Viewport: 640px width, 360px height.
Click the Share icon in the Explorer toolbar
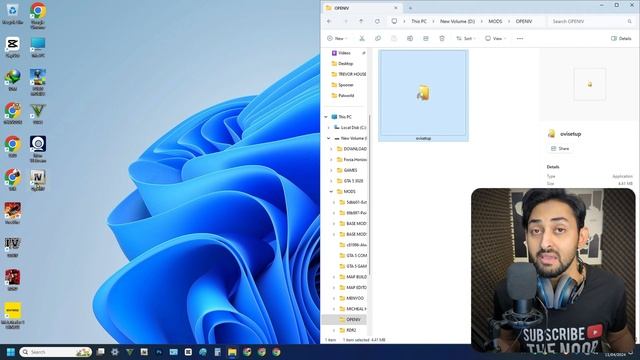click(426, 38)
